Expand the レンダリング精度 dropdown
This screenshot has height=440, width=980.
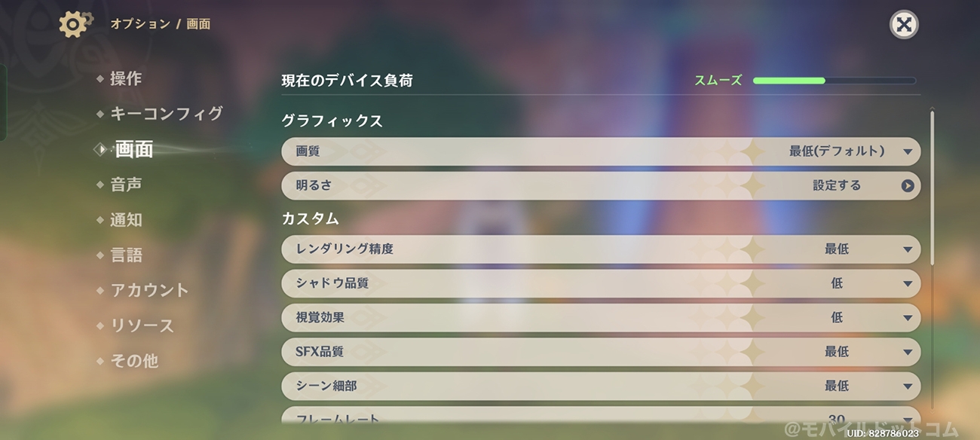908,249
